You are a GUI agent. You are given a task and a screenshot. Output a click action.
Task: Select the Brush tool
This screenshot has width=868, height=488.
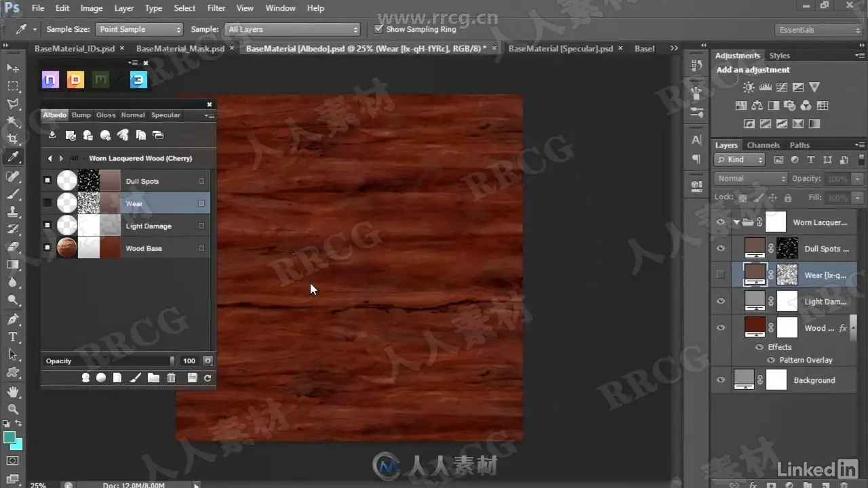coord(13,195)
